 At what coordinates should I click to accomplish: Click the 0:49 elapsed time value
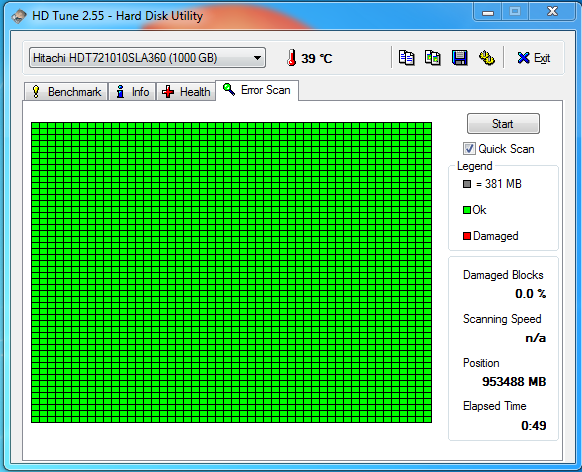coord(534,425)
